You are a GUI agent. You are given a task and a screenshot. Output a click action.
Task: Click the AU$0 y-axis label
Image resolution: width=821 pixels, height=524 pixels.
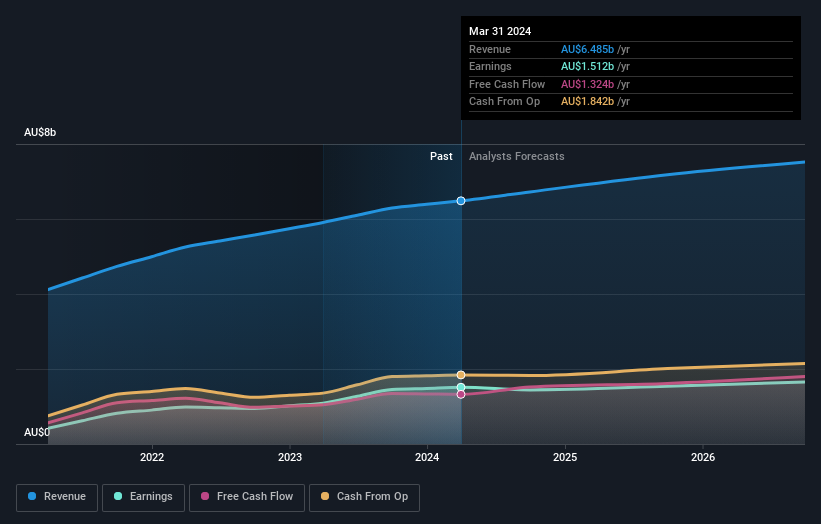coord(37,432)
